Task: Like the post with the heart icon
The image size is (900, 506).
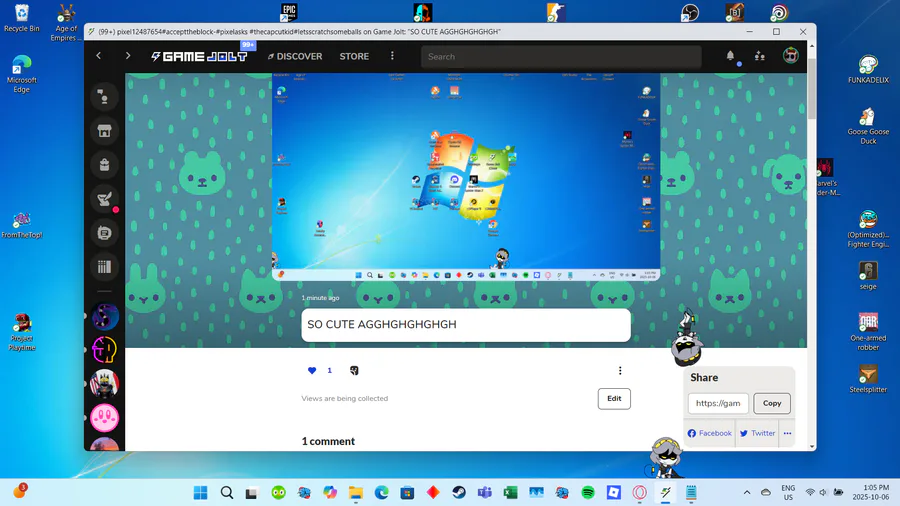Action: click(312, 371)
